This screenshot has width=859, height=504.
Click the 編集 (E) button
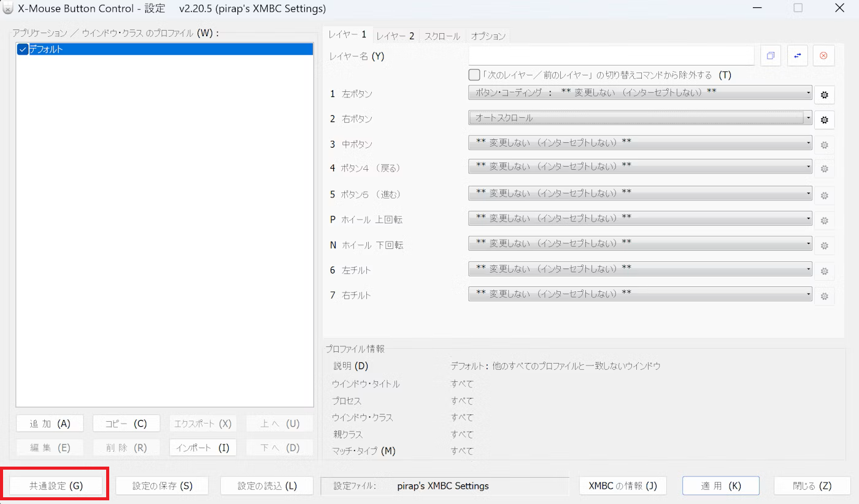coord(50,448)
